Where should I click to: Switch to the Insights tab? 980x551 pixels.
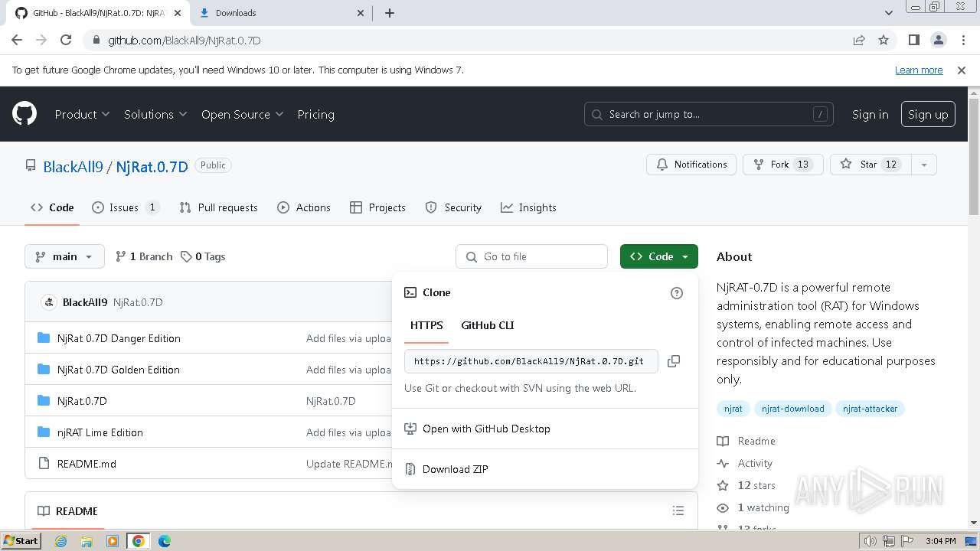coord(528,207)
